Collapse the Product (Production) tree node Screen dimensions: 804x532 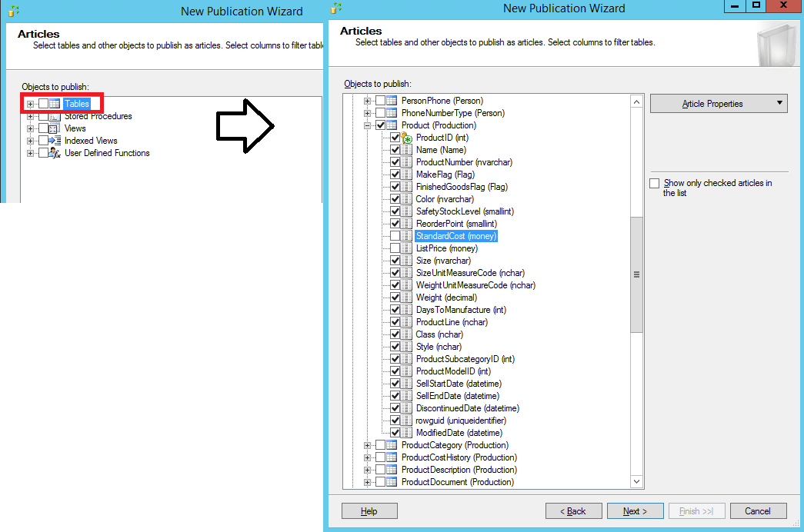click(368, 125)
